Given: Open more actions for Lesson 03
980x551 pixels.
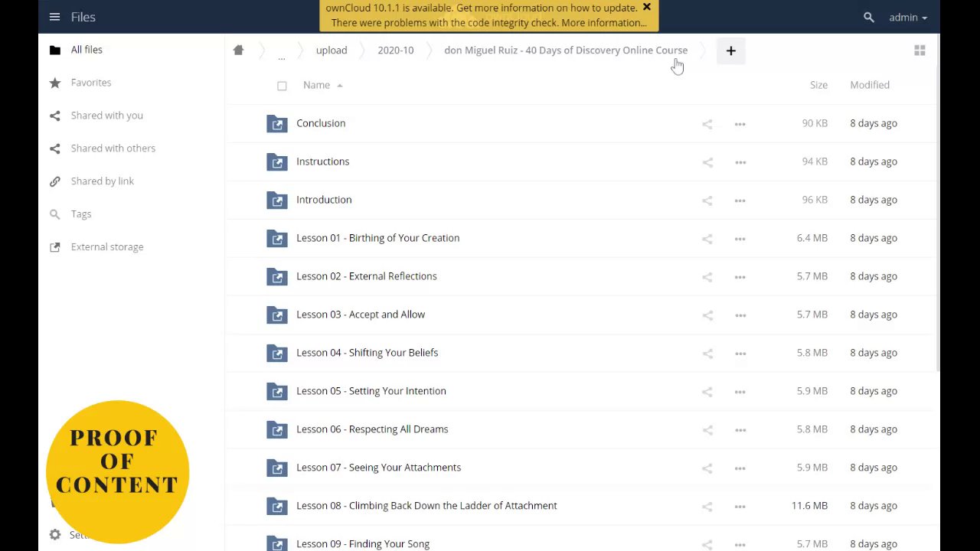Looking at the screenshot, I should 740,315.
